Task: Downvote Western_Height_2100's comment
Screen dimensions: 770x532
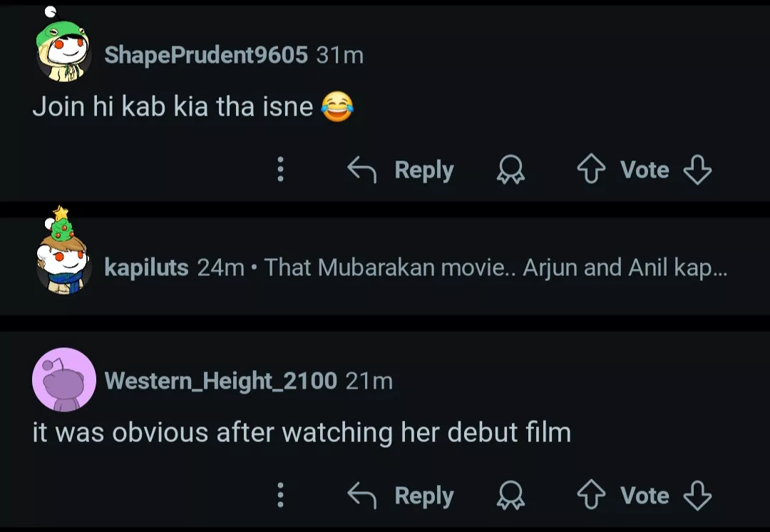Action: (x=697, y=495)
